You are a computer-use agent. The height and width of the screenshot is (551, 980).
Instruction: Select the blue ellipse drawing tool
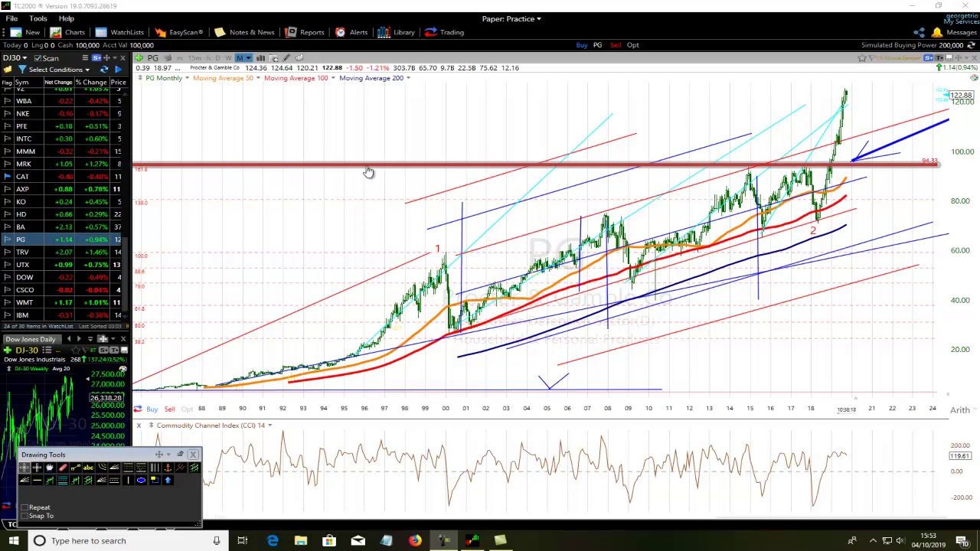pos(141,480)
